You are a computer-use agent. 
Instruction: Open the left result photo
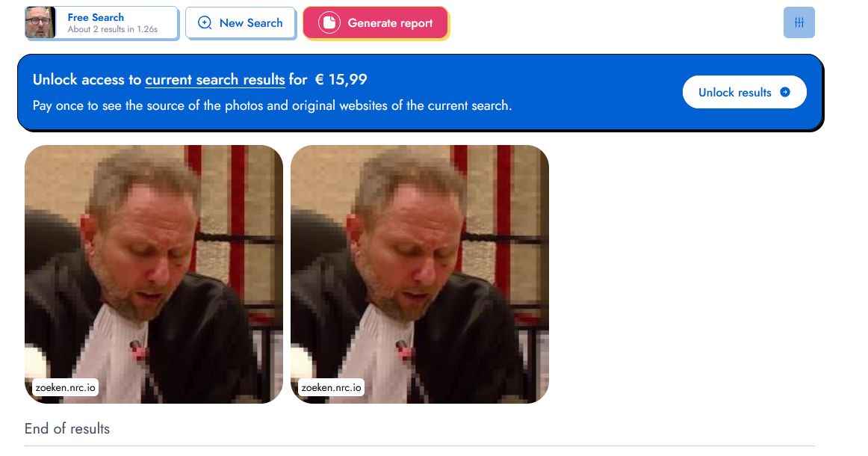(154, 274)
